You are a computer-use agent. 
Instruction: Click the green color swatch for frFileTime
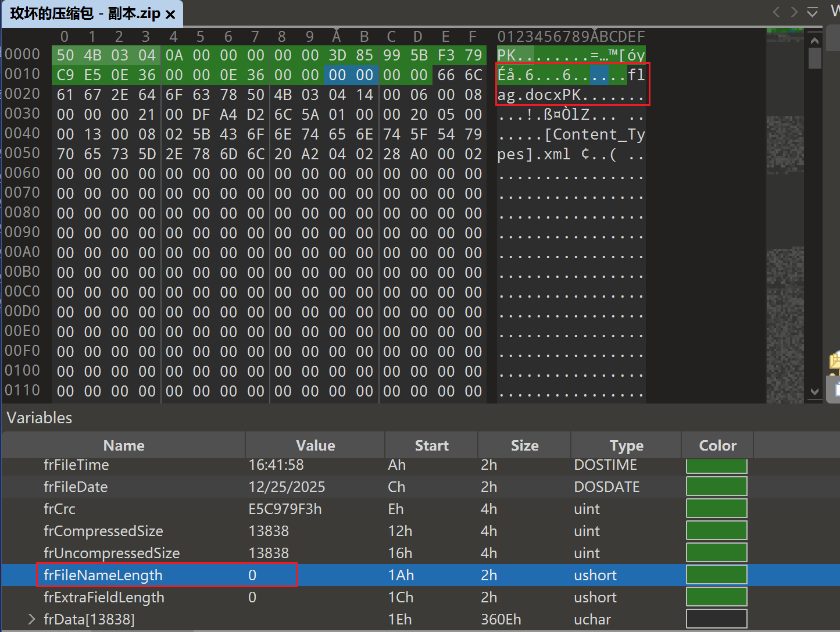[716, 465]
